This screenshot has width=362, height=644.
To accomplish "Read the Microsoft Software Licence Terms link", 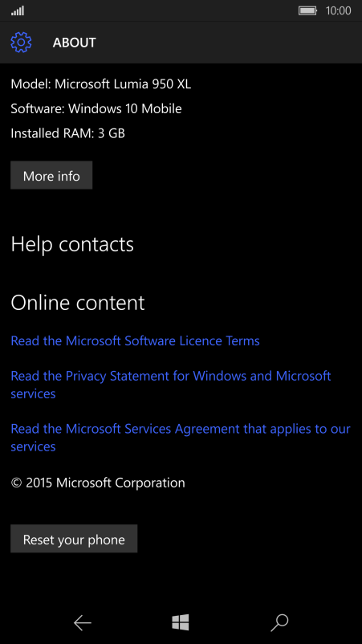I will [x=135, y=341].
